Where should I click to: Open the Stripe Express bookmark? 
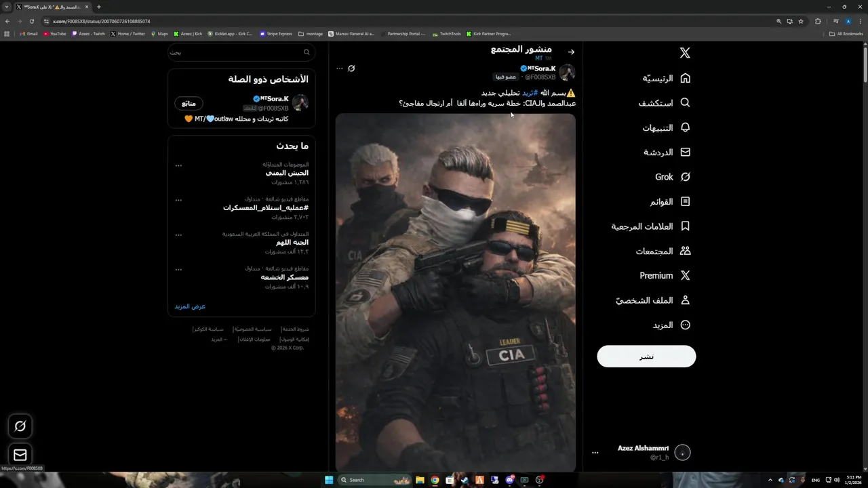pos(276,34)
